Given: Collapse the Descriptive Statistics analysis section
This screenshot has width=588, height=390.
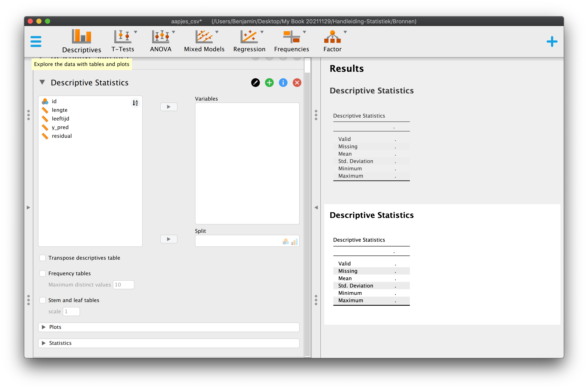Looking at the screenshot, I should (x=42, y=82).
